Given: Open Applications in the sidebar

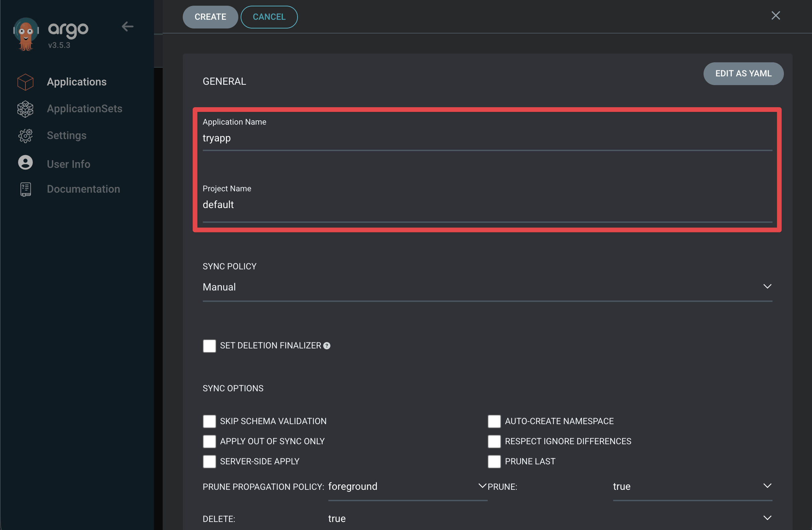Looking at the screenshot, I should 77,82.
